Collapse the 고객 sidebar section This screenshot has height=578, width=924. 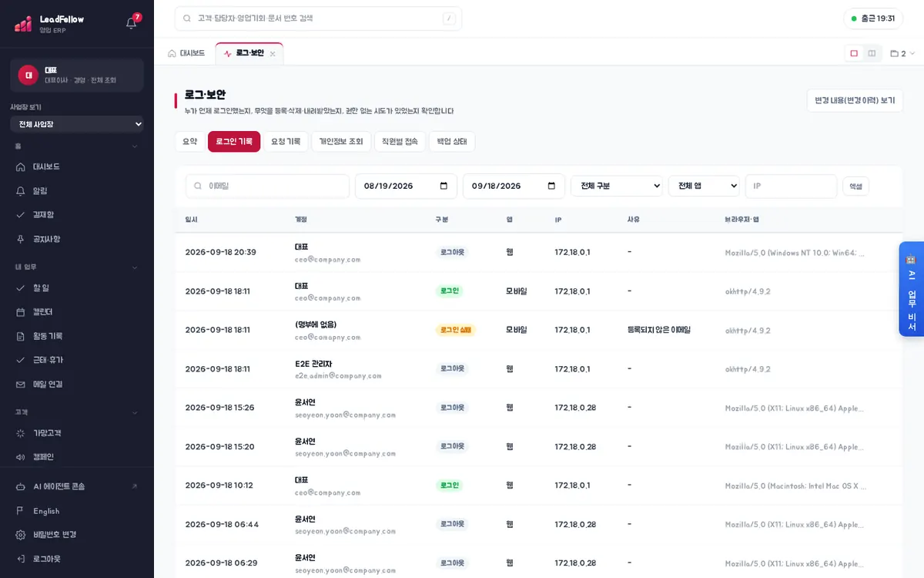135,412
